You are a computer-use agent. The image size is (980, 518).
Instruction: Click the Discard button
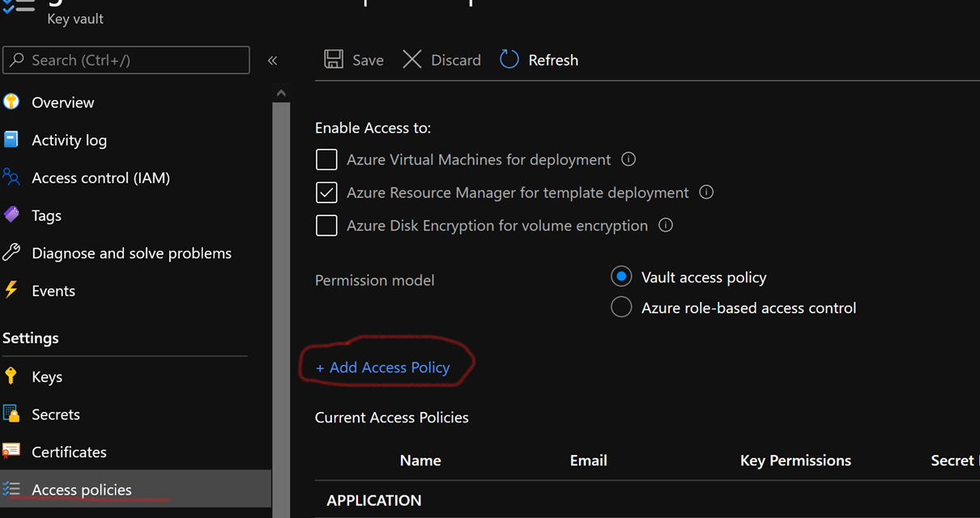(x=441, y=59)
